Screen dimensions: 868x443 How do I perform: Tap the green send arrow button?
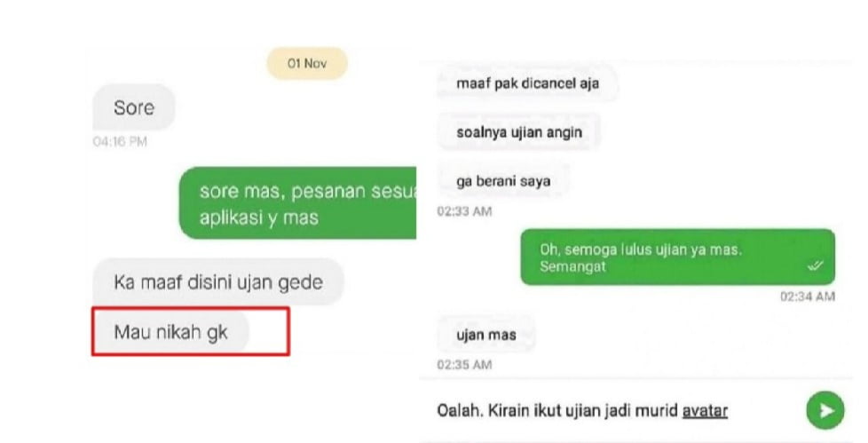(825, 410)
